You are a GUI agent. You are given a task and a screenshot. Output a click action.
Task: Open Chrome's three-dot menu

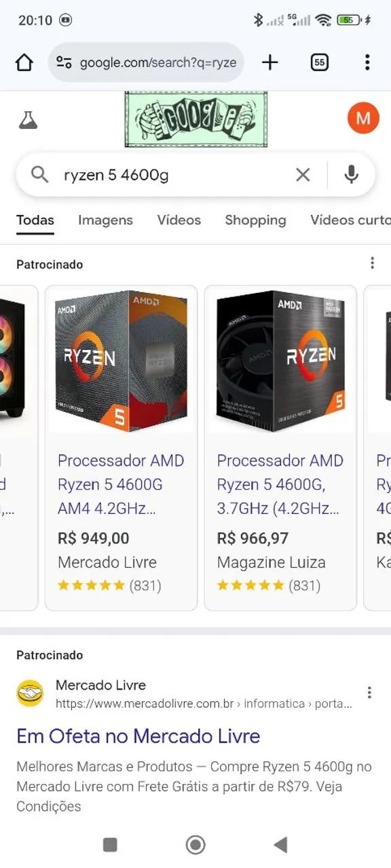coord(367,62)
